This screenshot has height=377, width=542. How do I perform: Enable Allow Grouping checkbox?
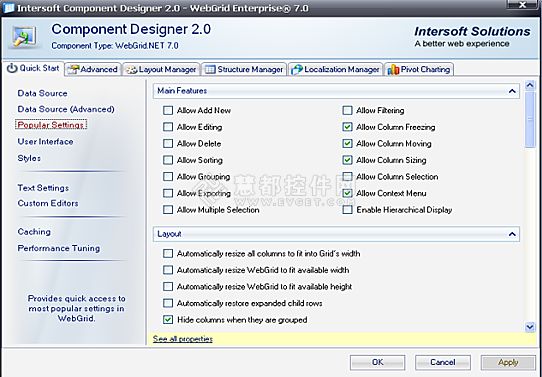168,177
